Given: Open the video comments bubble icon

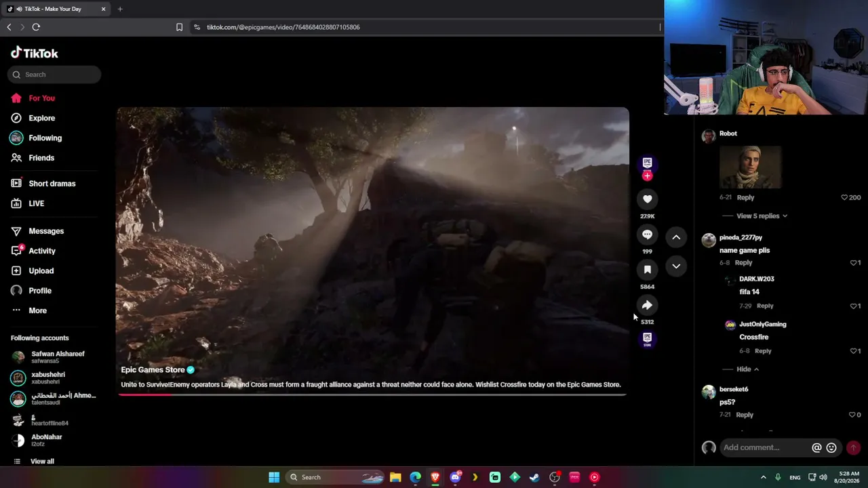Looking at the screenshot, I should click(x=647, y=235).
